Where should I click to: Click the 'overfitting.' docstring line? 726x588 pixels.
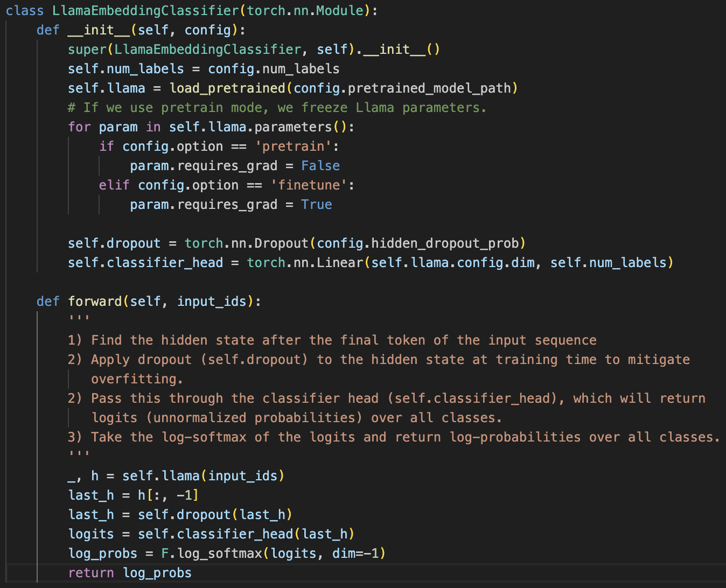[137, 379]
